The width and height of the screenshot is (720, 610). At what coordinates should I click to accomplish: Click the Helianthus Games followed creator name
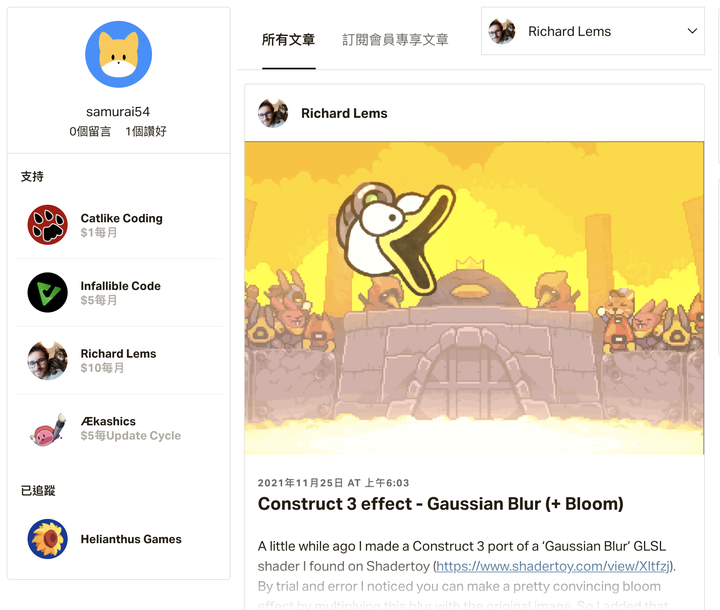click(x=131, y=539)
